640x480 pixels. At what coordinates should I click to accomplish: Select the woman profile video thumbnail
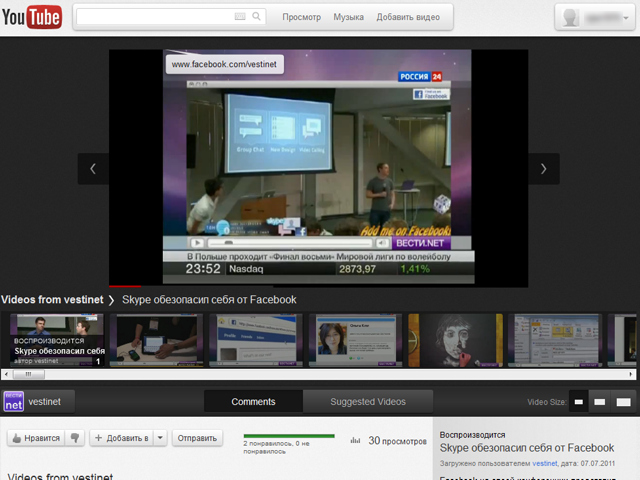346,339
